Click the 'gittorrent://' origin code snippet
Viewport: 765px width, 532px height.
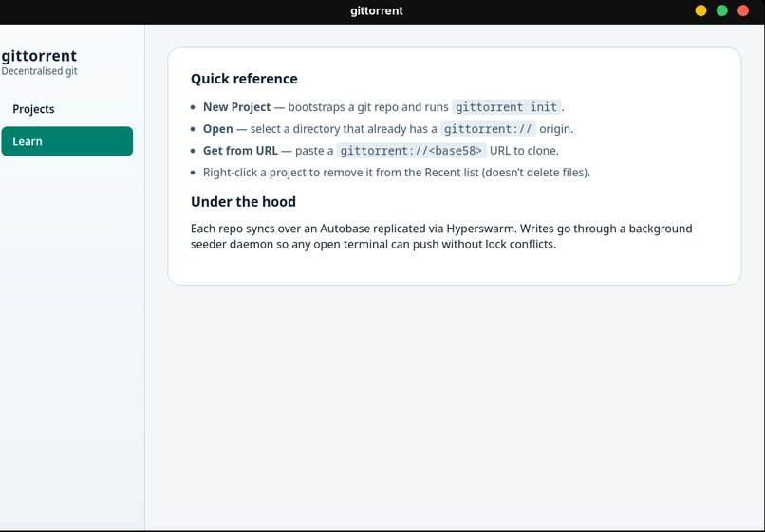point(488,129)
